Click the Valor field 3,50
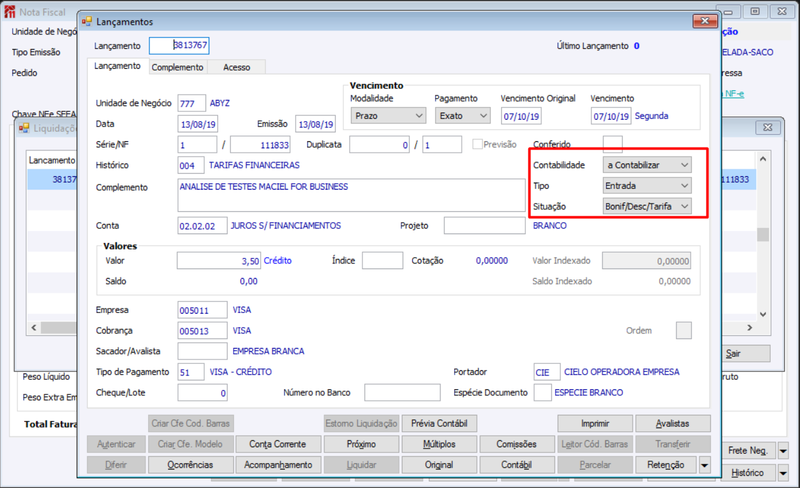This screenshot has height=488, width=800. point(219,260)
